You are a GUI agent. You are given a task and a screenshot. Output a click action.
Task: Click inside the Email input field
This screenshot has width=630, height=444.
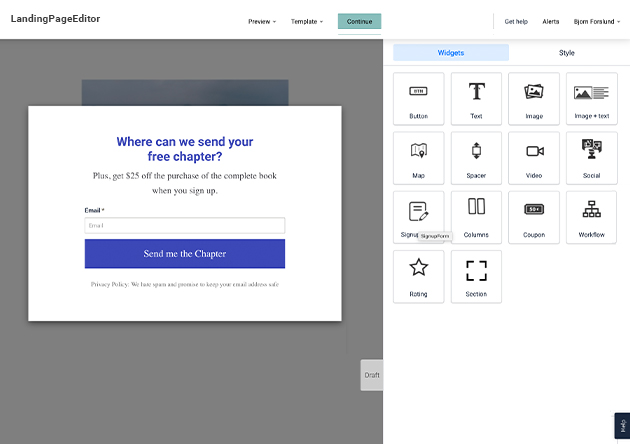(x=185, y=225)
